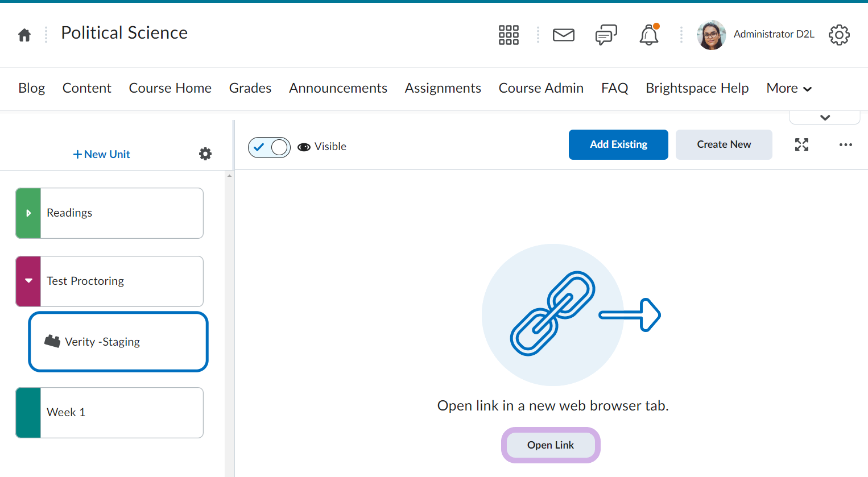Open Brightspace Help nav item
Viewport: 868px width, 477px height.
pos(697,88)
